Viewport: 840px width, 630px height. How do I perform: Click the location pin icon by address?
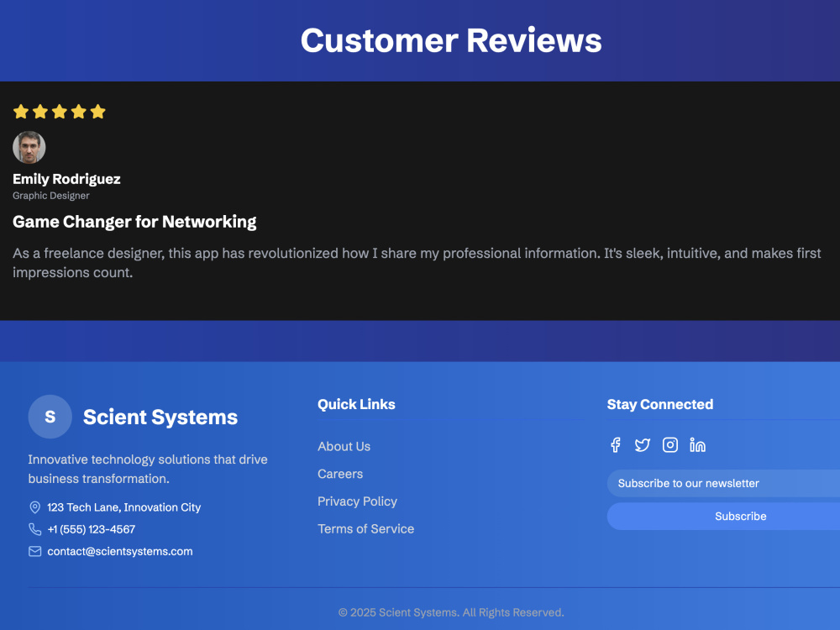[x=34, y=507]
